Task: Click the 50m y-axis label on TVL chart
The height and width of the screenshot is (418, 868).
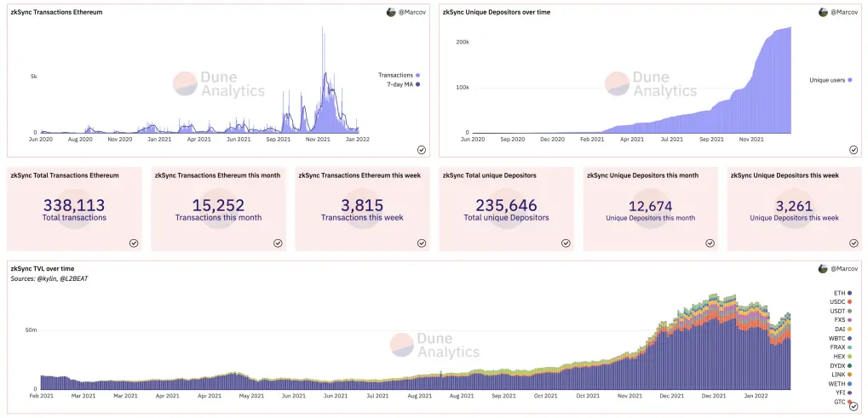Action: (x=31, y=330)
